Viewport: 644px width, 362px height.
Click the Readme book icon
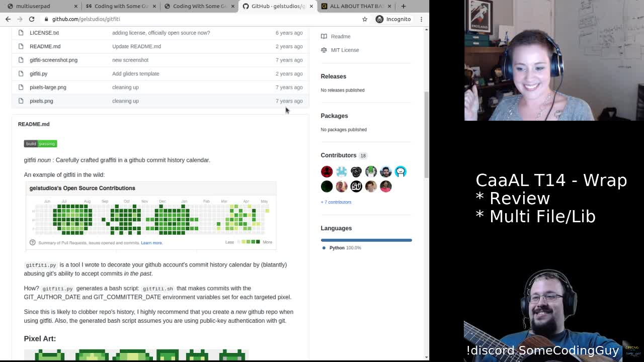tap(324, 36)
